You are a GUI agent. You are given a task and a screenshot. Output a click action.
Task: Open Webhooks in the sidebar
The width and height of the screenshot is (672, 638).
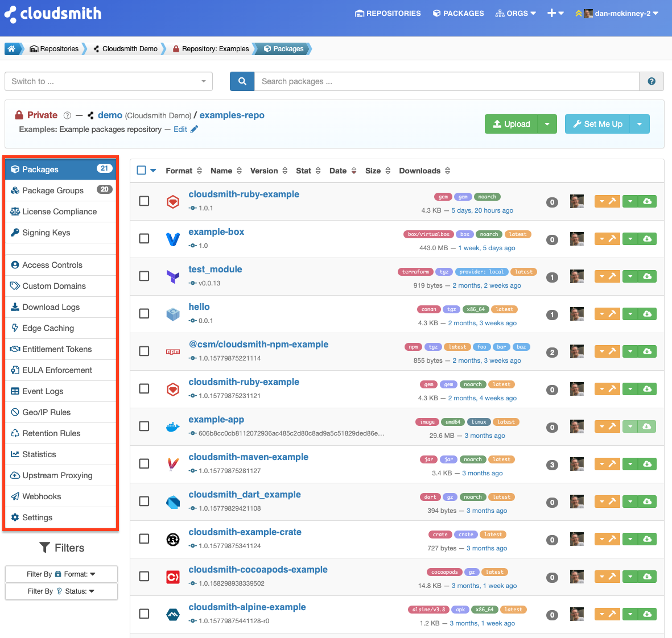(x=61, y=496)
